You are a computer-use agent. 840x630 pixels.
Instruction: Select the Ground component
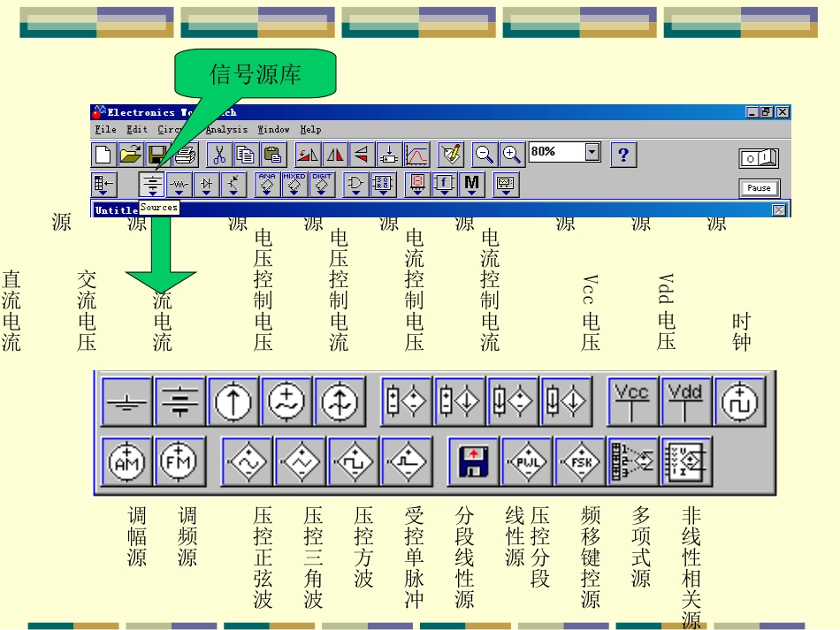126,401
